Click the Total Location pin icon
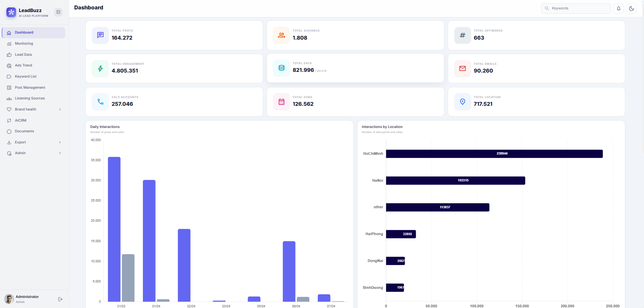This screenshot has height=308, width=644. (x=462, y=101)
